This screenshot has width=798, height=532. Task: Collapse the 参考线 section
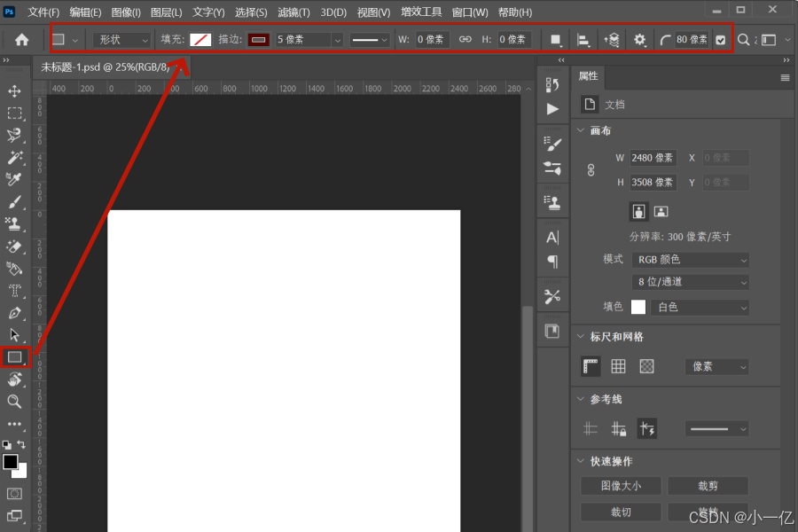point(581,399)
